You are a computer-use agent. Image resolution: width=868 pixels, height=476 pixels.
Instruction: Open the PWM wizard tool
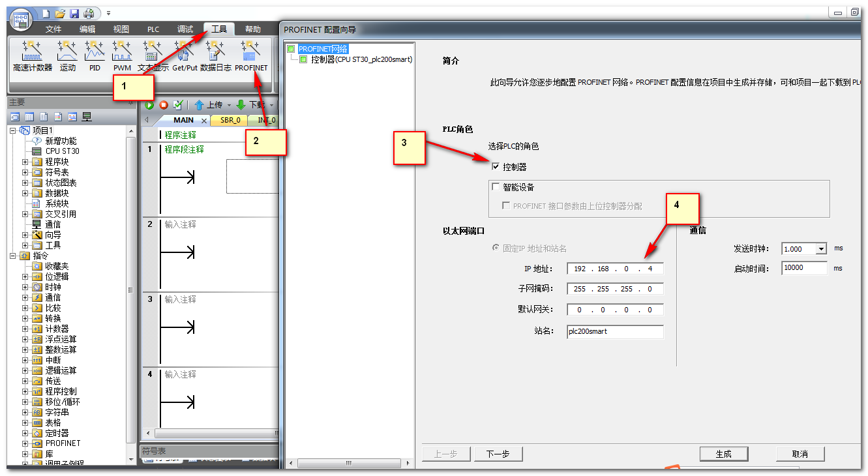[x=121, y=55]
